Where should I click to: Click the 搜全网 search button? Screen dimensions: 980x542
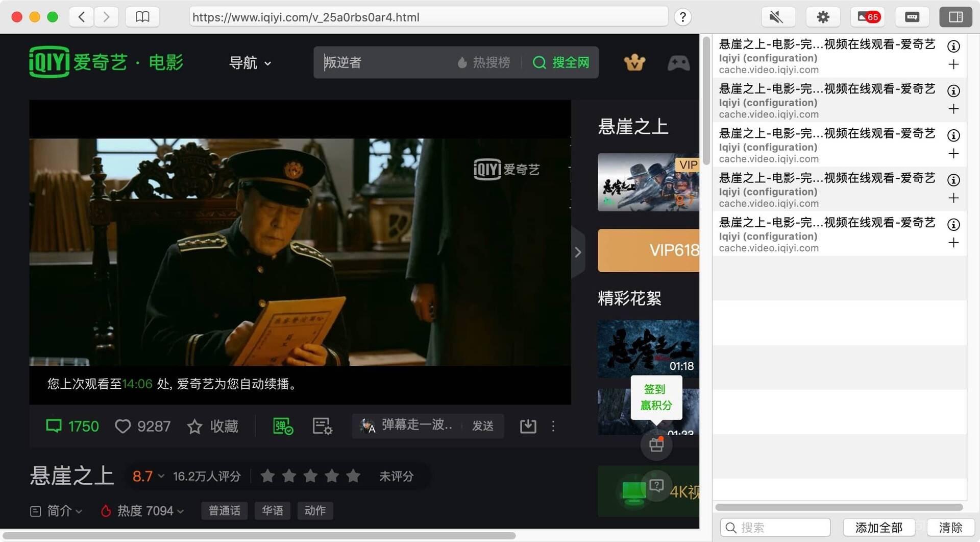click(561, 62)
